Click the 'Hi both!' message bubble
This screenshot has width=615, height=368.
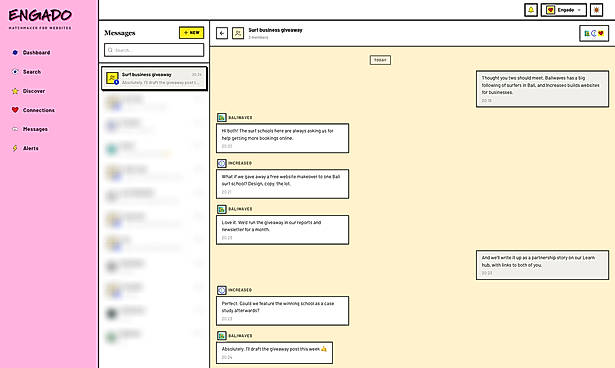tap(282, 138)
